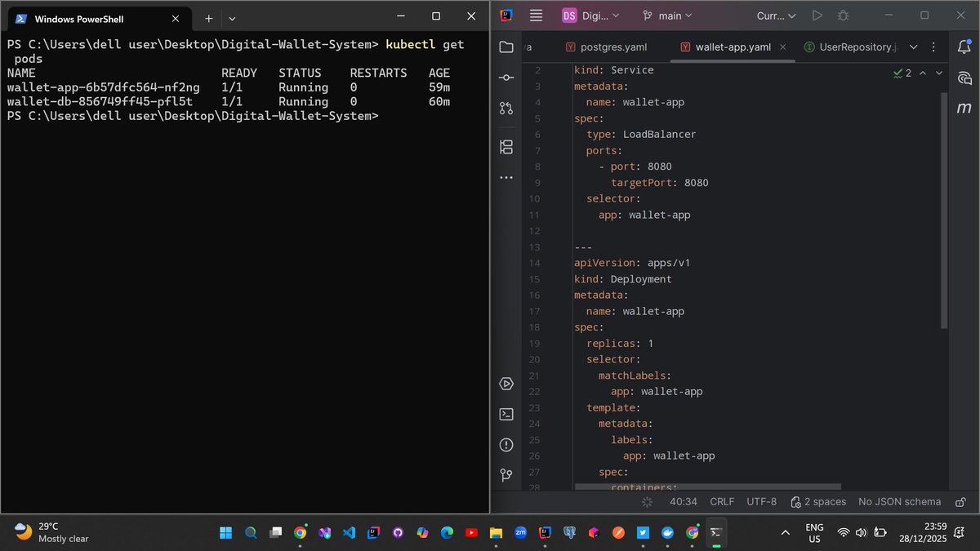Switch to the UserRepository.java tab
The height and width of the screenshot is (551, 980).
point(849,47)
